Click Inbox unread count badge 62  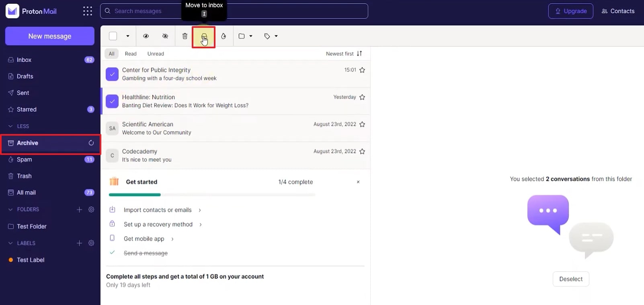pos(89,60)
